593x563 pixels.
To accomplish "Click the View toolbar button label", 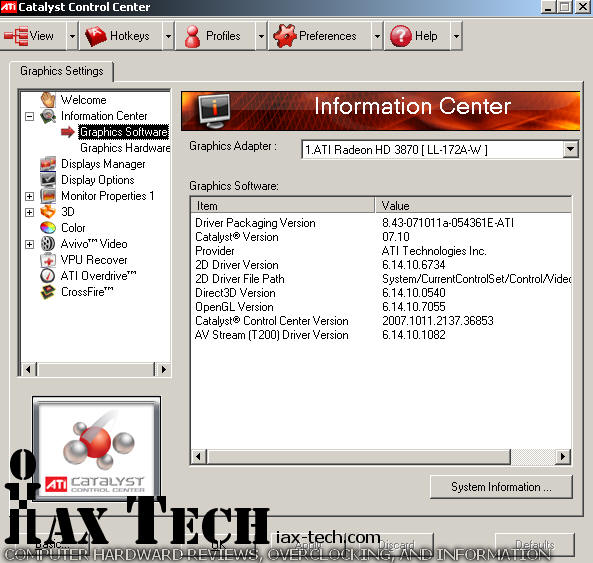I will (x=41, y=36).
